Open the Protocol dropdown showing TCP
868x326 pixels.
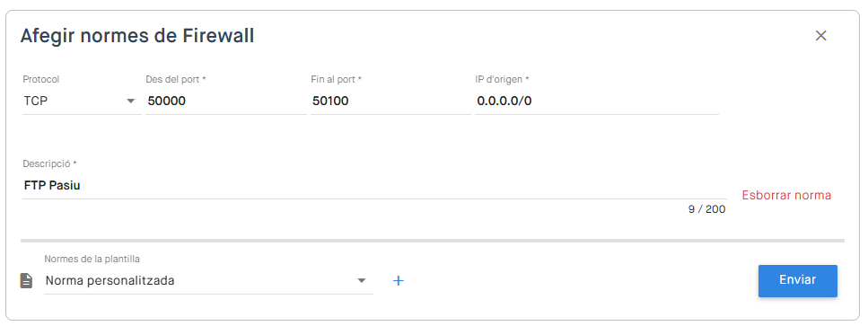(82, 101)
